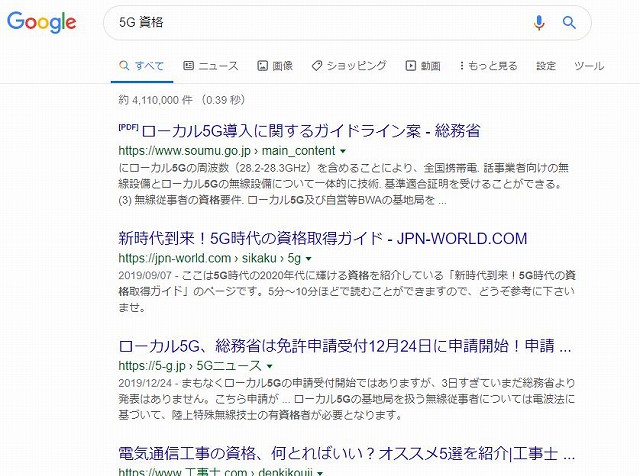640x476 pixels.
Task: Open 設定 settings menu
Action: (546, 66)
